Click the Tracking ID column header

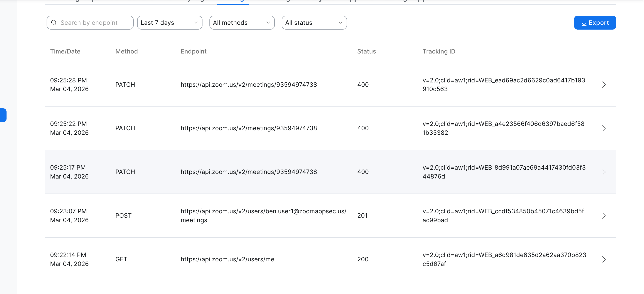point(439,52)
